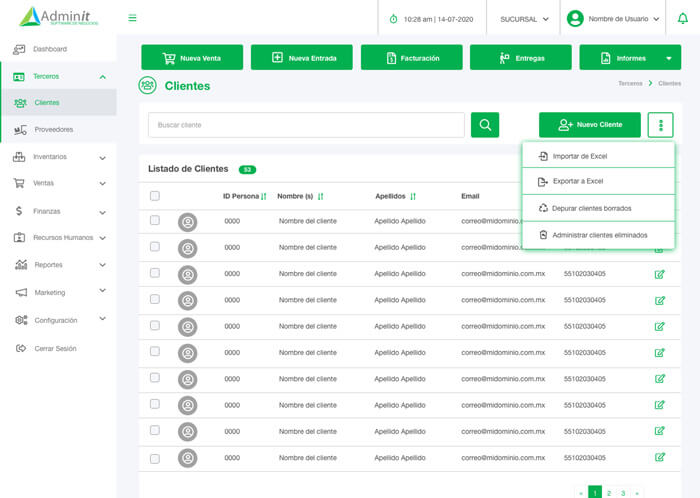700x498 pixels.
Task: Tick the first client row checkbox
Action: (155, 220)
